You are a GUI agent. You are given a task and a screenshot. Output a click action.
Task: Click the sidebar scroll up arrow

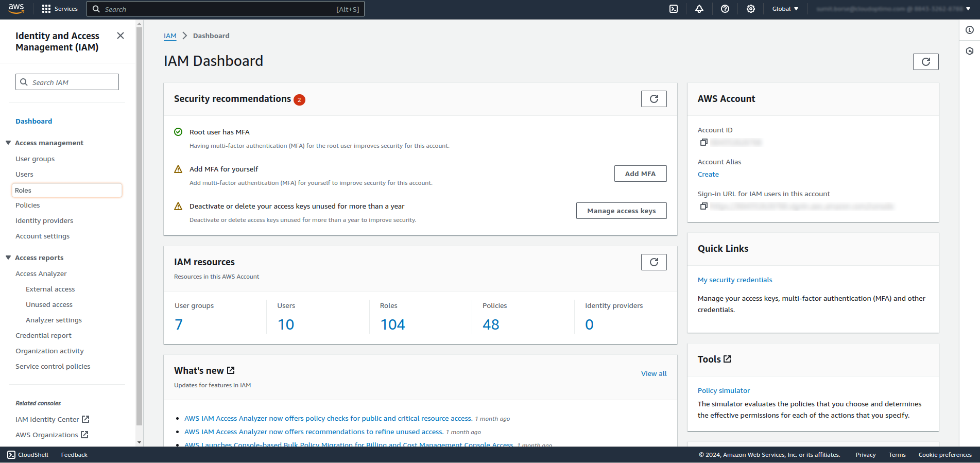pos(139,24)
